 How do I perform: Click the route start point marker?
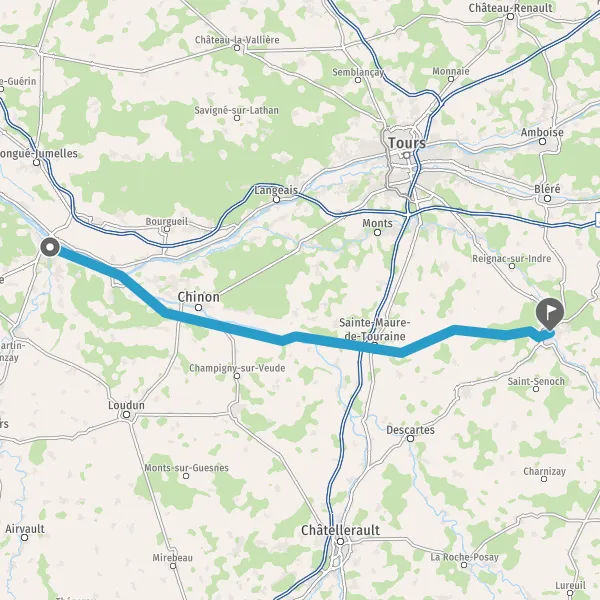pyautogui.click(x=50, y=247)
